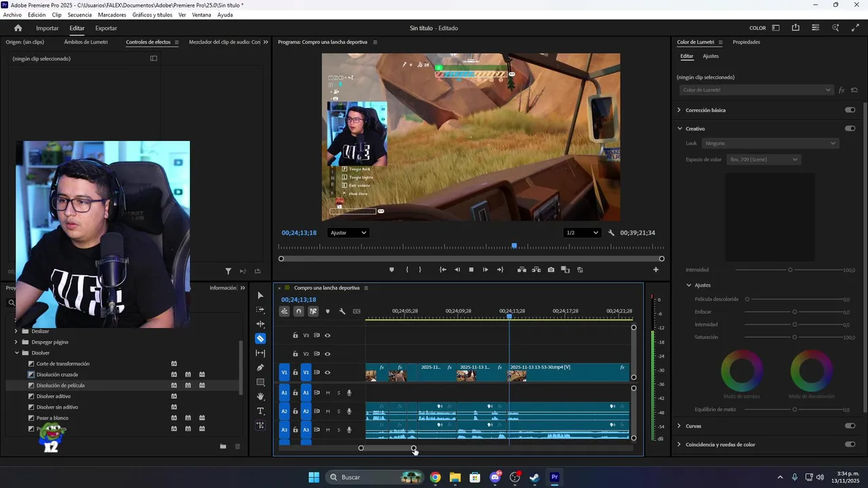Open timeline display settings wrench
This screenshot has width=868, height=488.
(342, 312)
